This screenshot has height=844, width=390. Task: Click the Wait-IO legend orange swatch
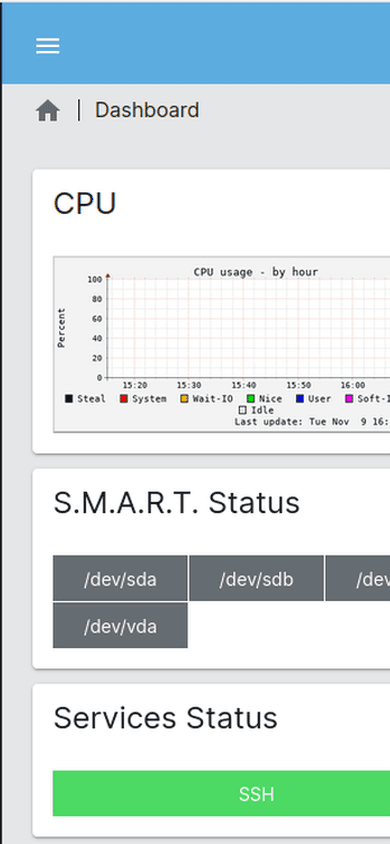coord(185,399)
